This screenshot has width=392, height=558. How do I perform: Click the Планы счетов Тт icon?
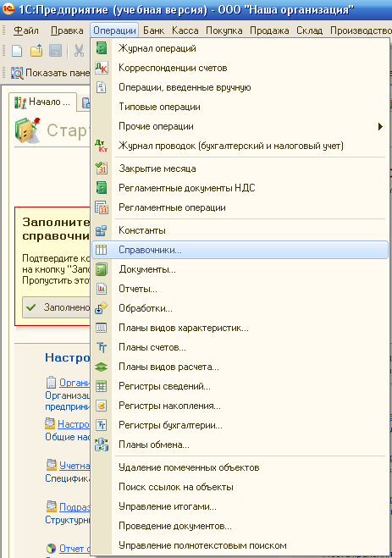102,347
